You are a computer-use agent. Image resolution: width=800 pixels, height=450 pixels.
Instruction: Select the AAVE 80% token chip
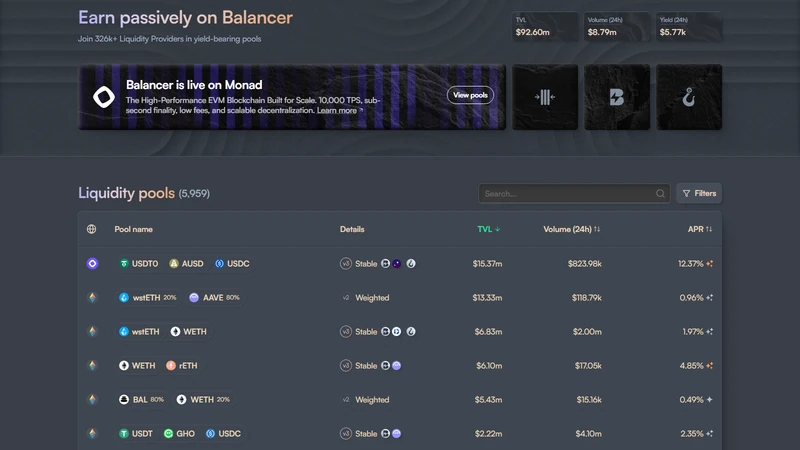pos(214,297)
